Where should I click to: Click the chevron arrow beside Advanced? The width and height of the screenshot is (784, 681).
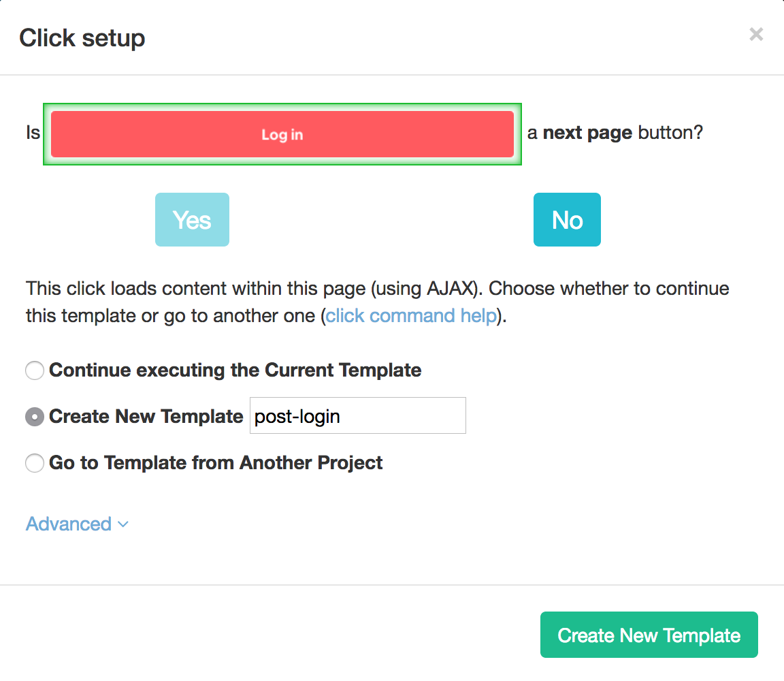tap(123, 524)
